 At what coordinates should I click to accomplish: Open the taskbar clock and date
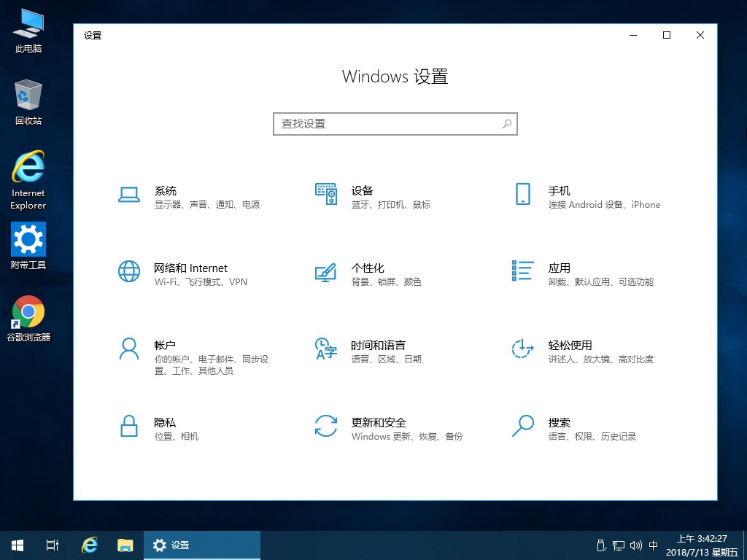coord(703,545)
